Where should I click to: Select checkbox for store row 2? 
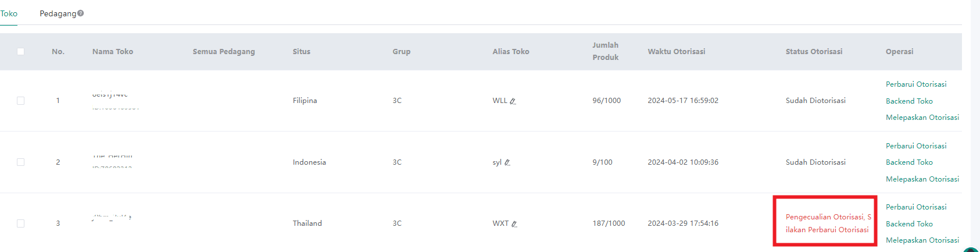tap(21, 162)
